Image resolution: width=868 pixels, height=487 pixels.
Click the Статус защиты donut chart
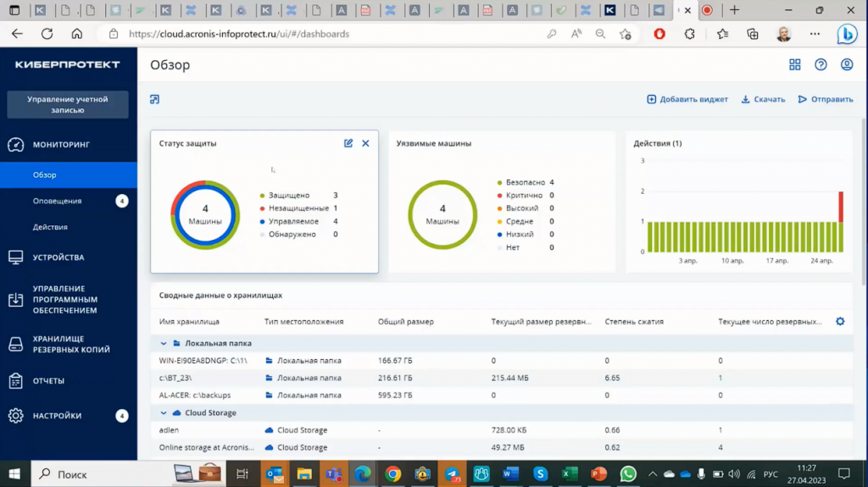tap(205, 215)
